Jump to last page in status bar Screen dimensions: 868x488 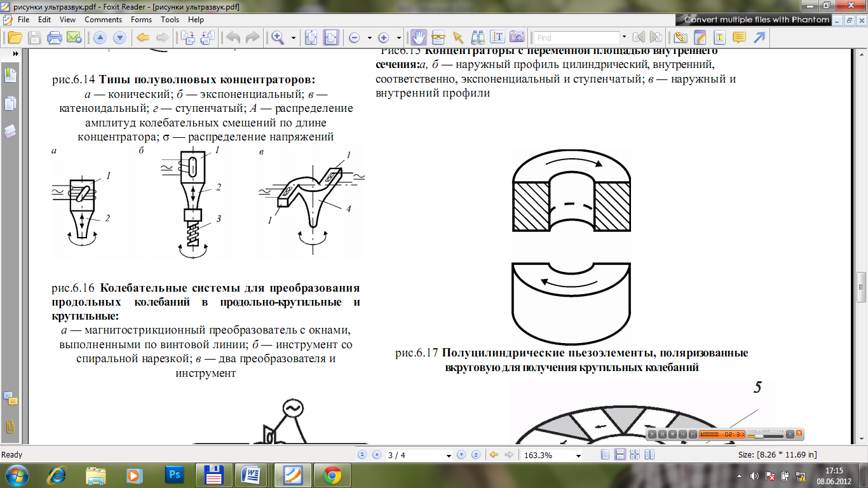[x=475, y=455]
